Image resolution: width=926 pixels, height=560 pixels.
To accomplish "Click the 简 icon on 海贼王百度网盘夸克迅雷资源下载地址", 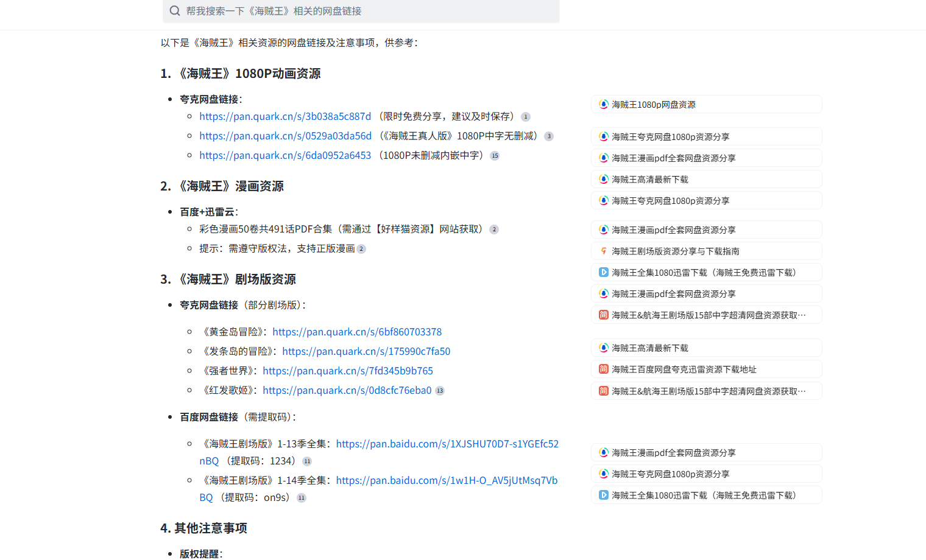I will (x=603, y=369).
